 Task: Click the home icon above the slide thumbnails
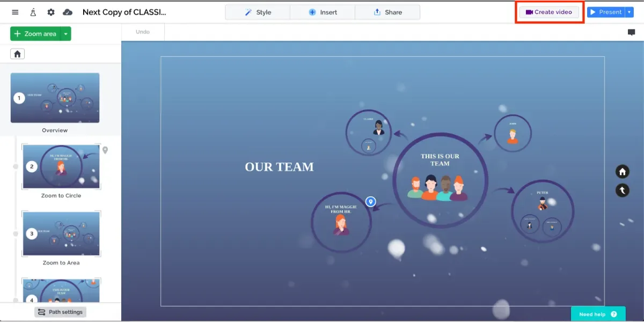click(x=18, y=53)
